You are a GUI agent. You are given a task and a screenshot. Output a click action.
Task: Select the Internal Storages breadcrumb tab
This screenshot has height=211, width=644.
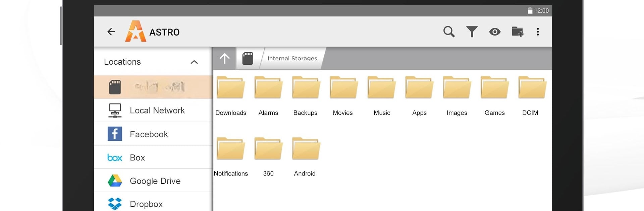pyautogui.click(x=292, y=59)
